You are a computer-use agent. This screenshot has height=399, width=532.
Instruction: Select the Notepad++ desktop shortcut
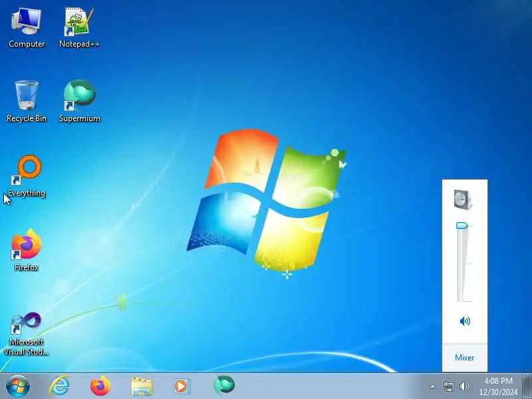(x=79, y=28)
